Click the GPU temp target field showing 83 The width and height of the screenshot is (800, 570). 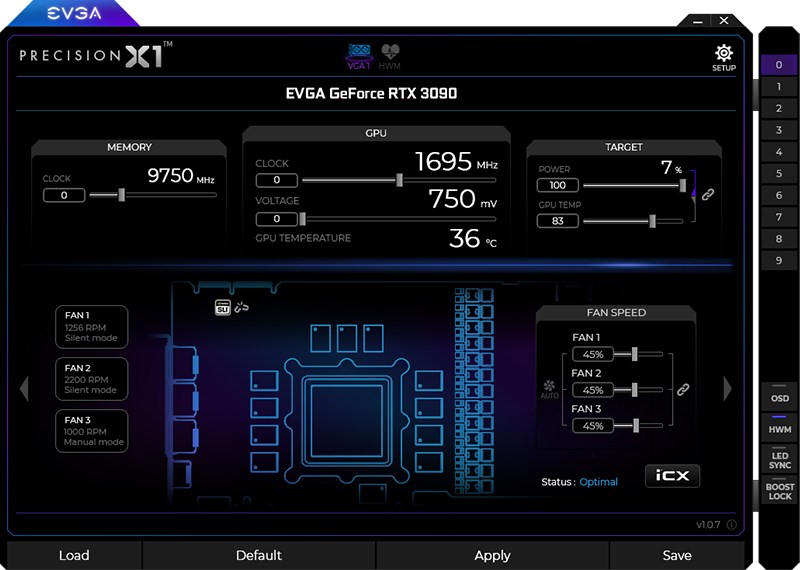558,221
